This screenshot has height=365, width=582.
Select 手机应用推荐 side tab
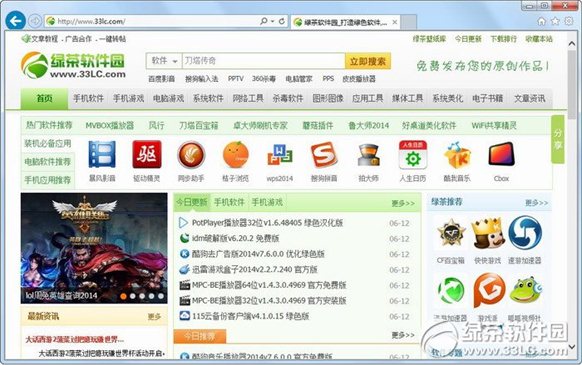[48, 180]
